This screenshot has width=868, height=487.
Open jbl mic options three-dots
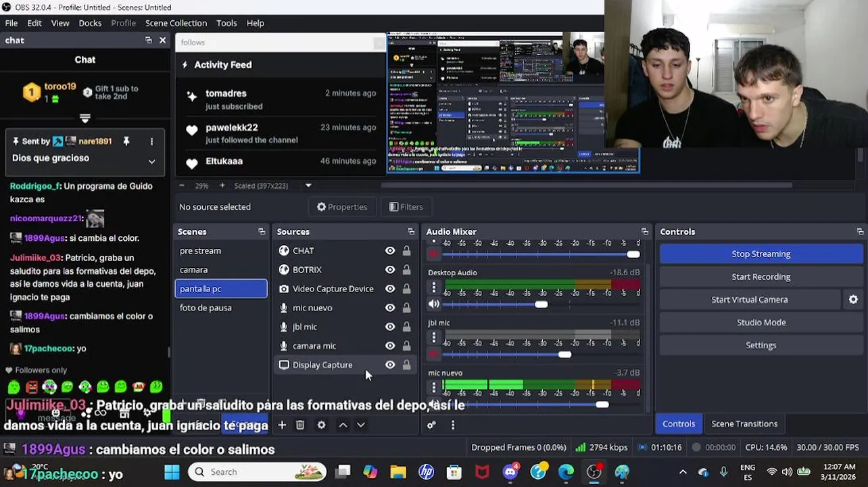pos(434,338)
